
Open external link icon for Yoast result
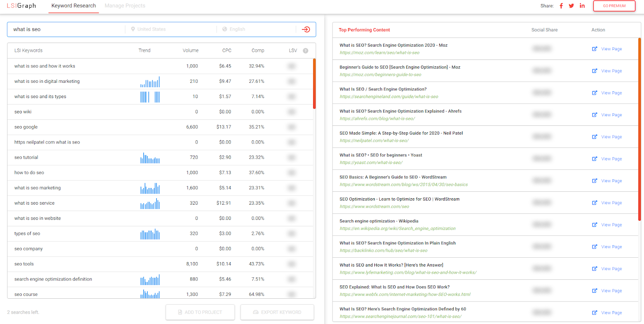(594, 159)
